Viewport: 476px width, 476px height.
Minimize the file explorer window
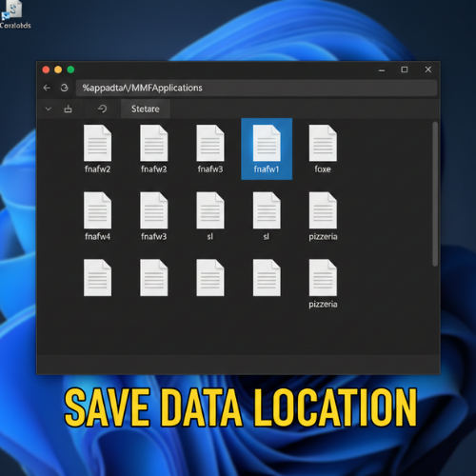pos(382,69)
